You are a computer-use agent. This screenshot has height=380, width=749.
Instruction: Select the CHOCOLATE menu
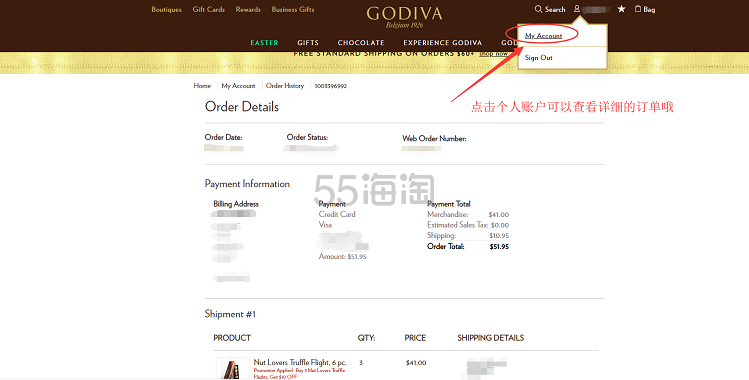pos(361,43)
